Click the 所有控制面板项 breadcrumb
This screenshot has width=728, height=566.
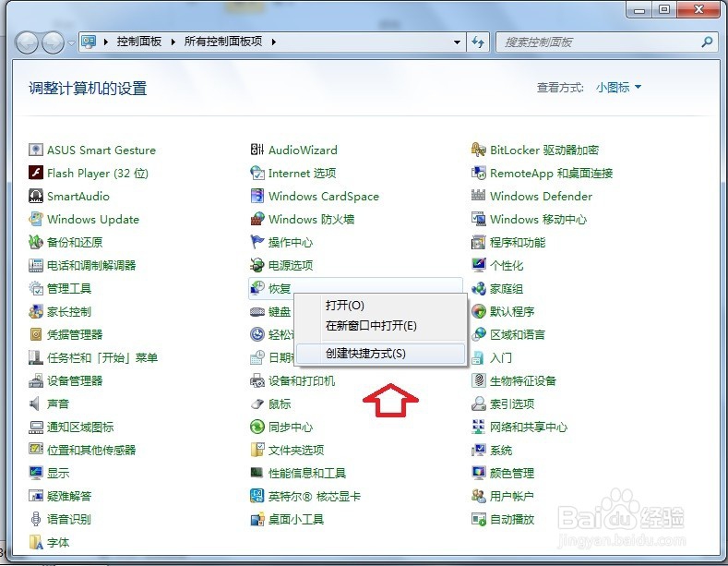tap(223, 42)
